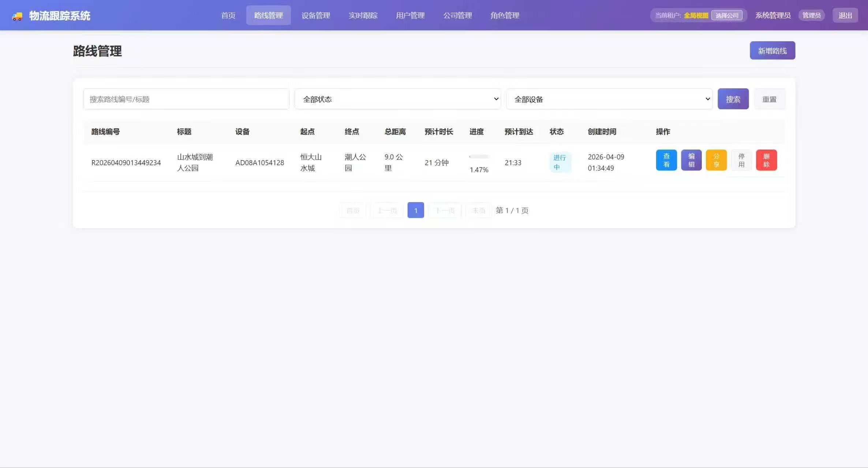Click the 搜索 search button

733,99
